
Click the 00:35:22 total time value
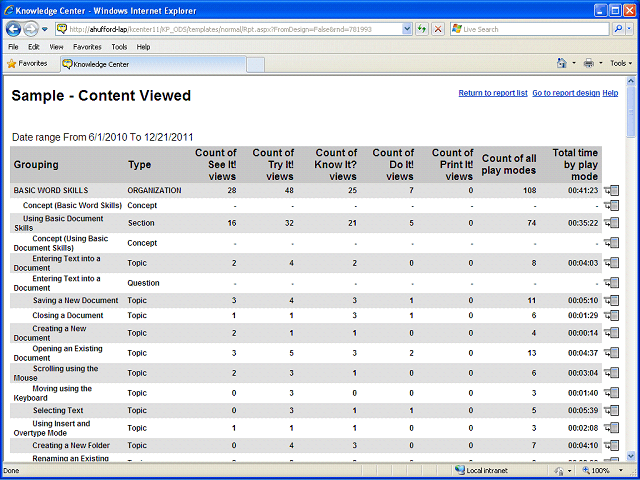583,223
